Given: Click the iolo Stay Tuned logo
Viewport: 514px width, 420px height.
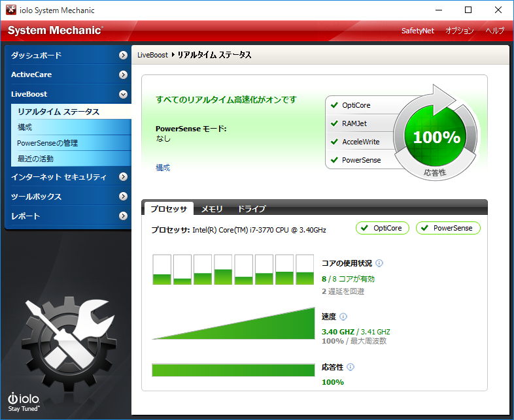Looking at the screenshot, I should (x=24, y=402).
